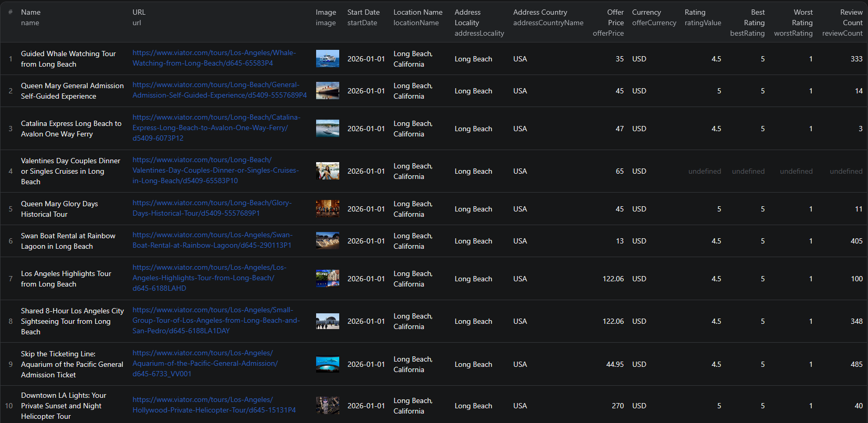Select the Los Angeles Highlights Tour name cell
The height and width of the screenshot is (423, 868).
click(x=66, y=279)
